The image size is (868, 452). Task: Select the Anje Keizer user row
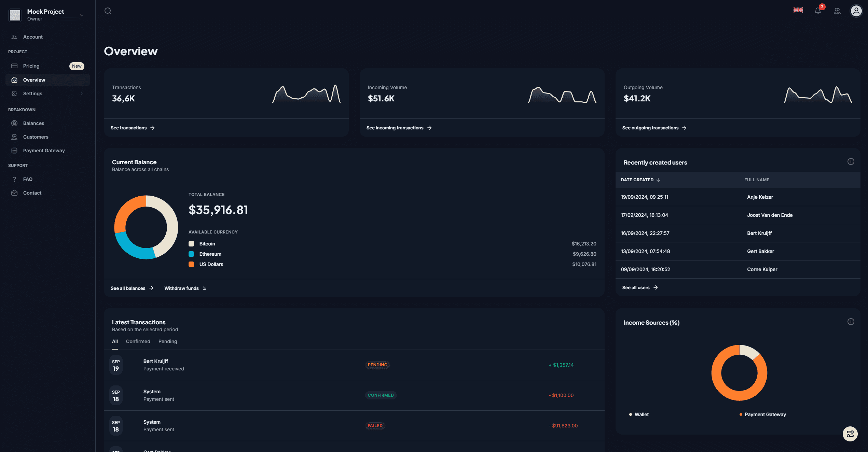738,197
